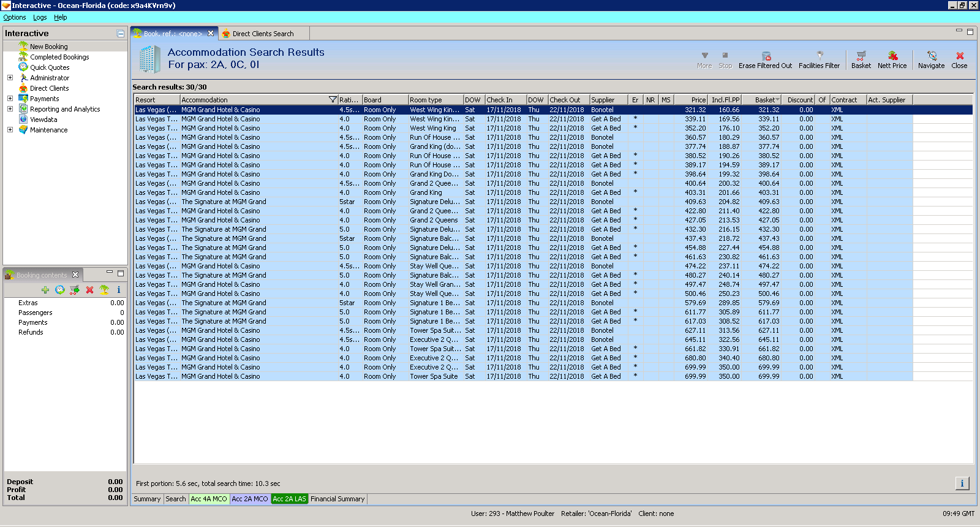Click the red X icon in Booking contents toolbar

[89, 290]
